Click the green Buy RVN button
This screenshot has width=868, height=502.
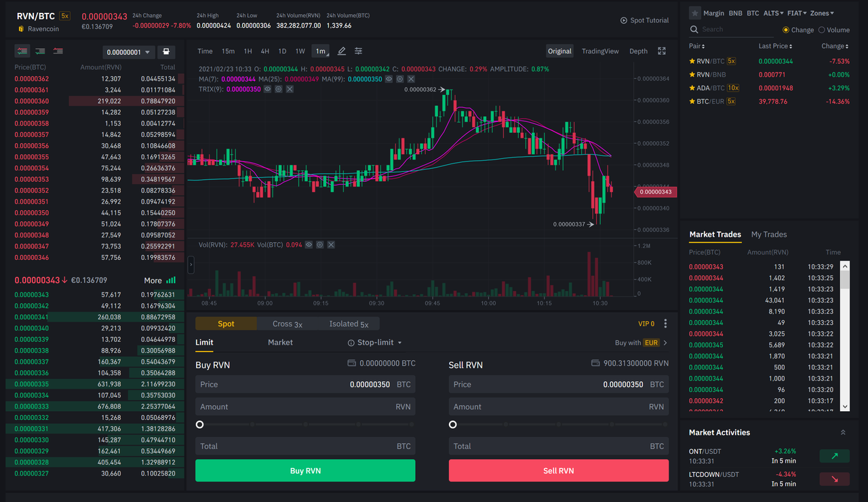click(x=305, y=471)
